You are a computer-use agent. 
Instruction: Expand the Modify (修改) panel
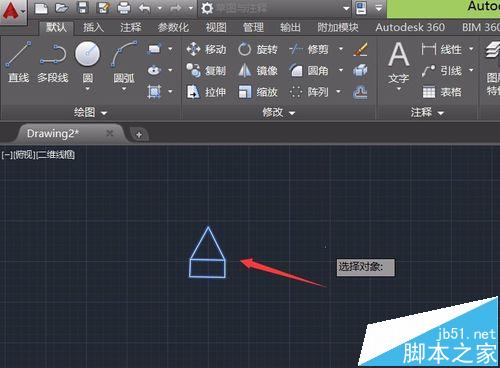(x=278, y=113)
